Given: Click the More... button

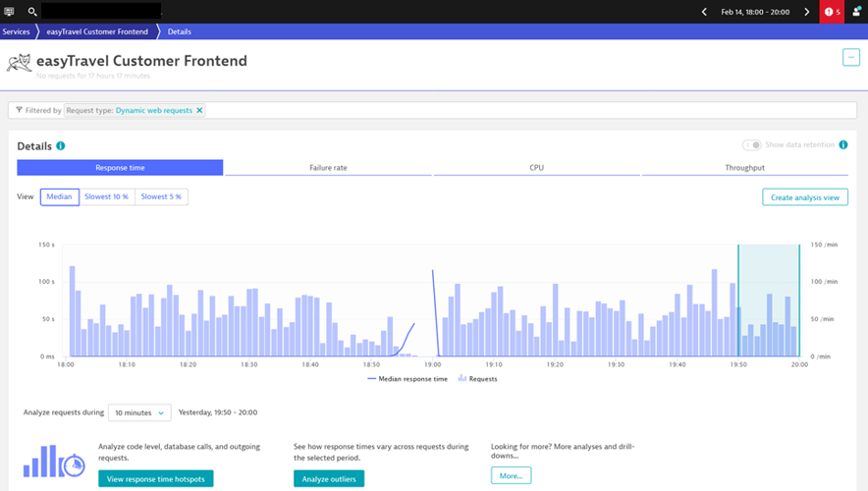Looking at the screenshot, I should [511, 475].
